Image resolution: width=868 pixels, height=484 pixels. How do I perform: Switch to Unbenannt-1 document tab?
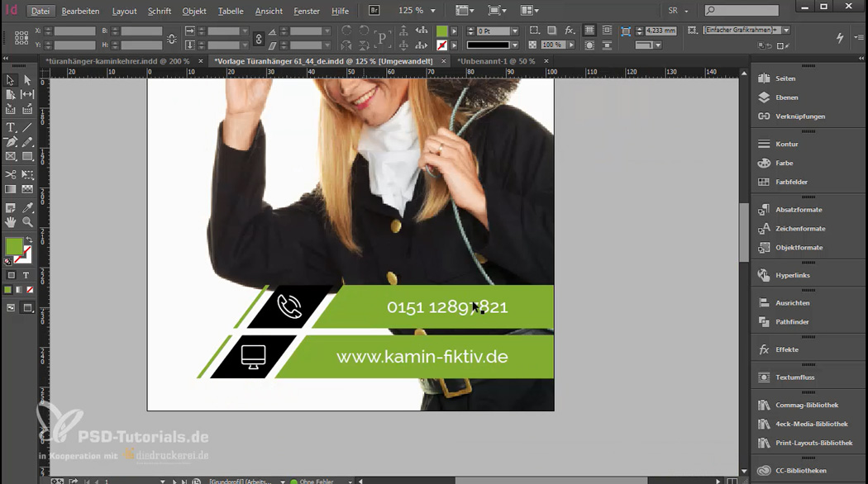click(496, 61)
